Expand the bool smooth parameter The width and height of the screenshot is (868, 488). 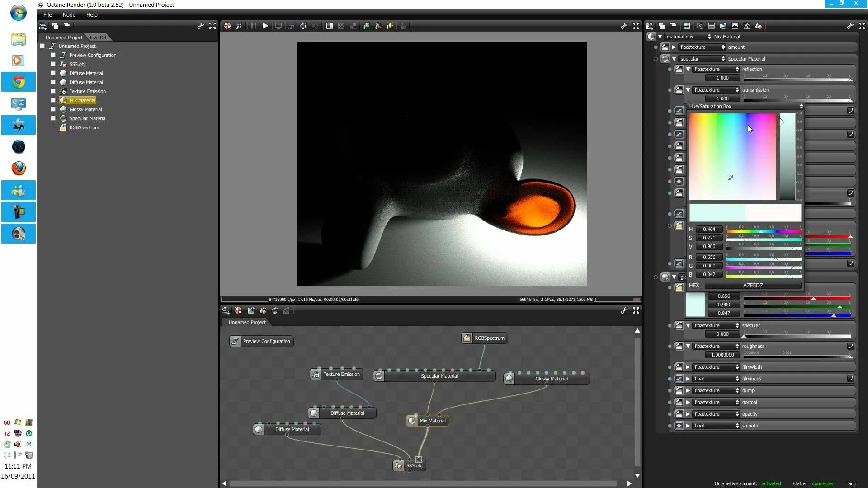click(x=688, y=426)
